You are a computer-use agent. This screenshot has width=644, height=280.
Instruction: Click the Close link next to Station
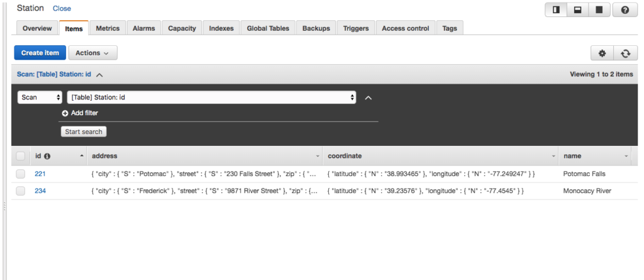pos(62,8)
